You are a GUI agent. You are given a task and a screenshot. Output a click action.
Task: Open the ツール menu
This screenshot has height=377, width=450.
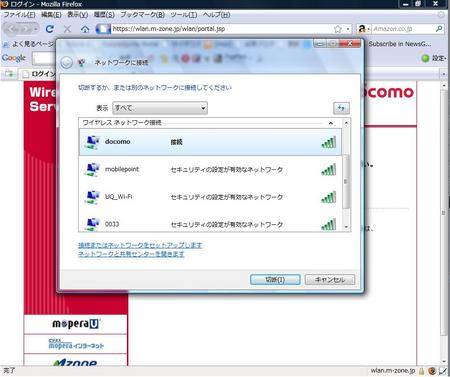click(184, 15)
